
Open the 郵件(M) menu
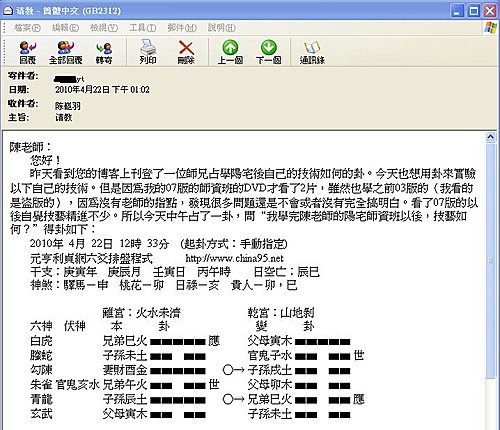click(182, 28)
